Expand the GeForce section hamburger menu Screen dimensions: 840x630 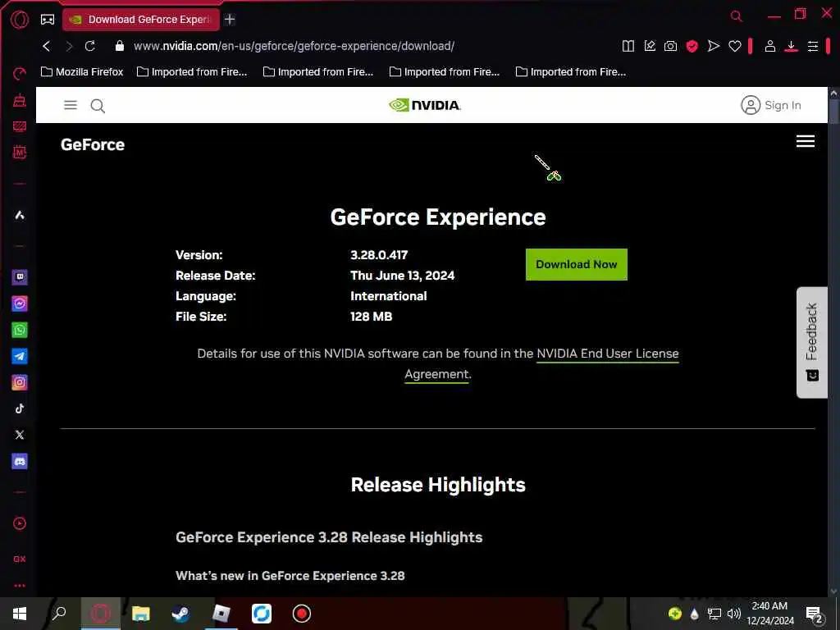(x=806, y=141)
